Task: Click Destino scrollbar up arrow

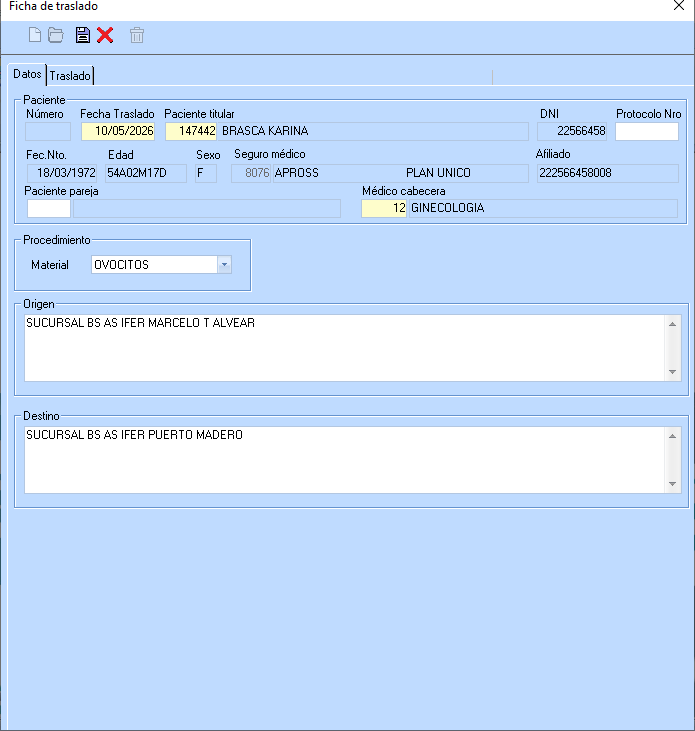Action: (x=673, y=436)
